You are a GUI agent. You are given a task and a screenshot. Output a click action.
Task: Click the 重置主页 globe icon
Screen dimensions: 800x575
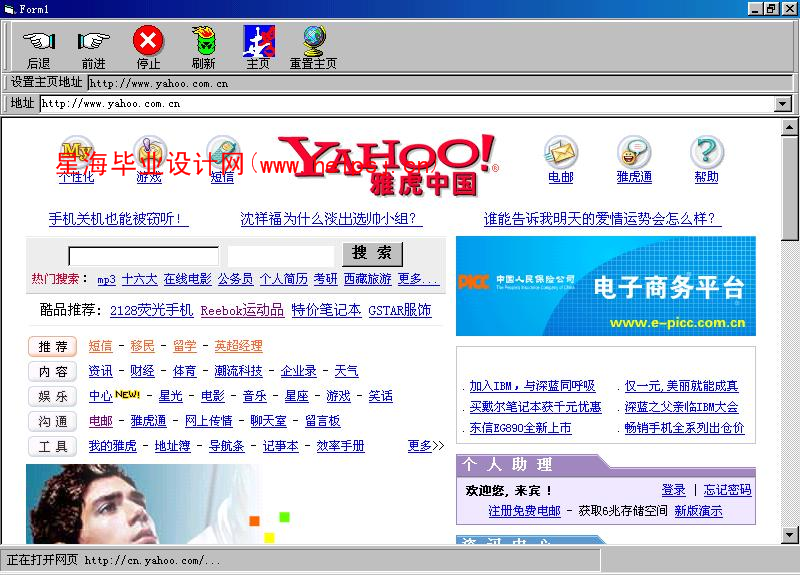click(313, 41)
